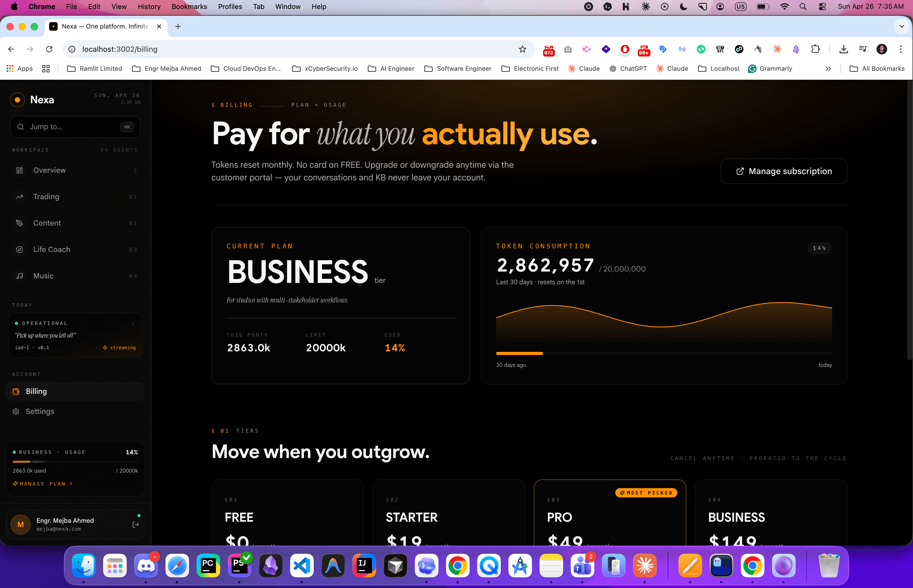Open the Content agent page
The image size is (913, 588).
75,223
